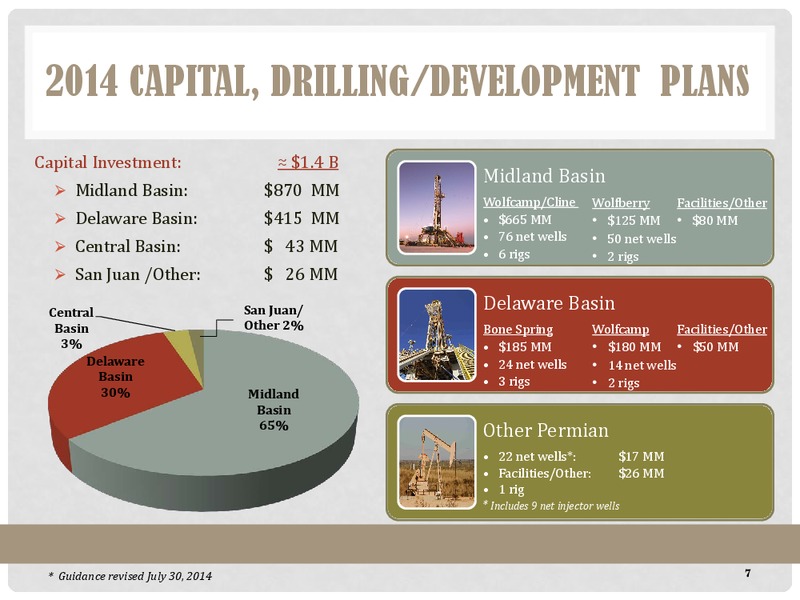The width and height of the screenshot is (800, 600).
Task: Select the 'Delaware Basin:' bullet line
Action: tap(136, 218)
